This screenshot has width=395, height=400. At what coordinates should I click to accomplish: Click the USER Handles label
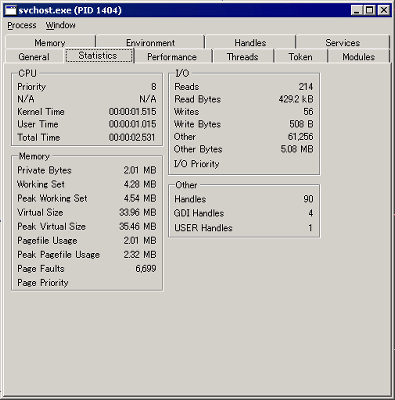click(x=203, y=228)
